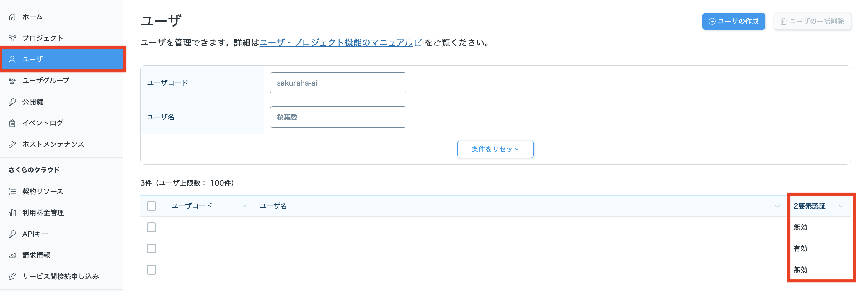868x292 pixels.
Task: Toggle the select-all checkbox in table header
Action: coord(152,206)
